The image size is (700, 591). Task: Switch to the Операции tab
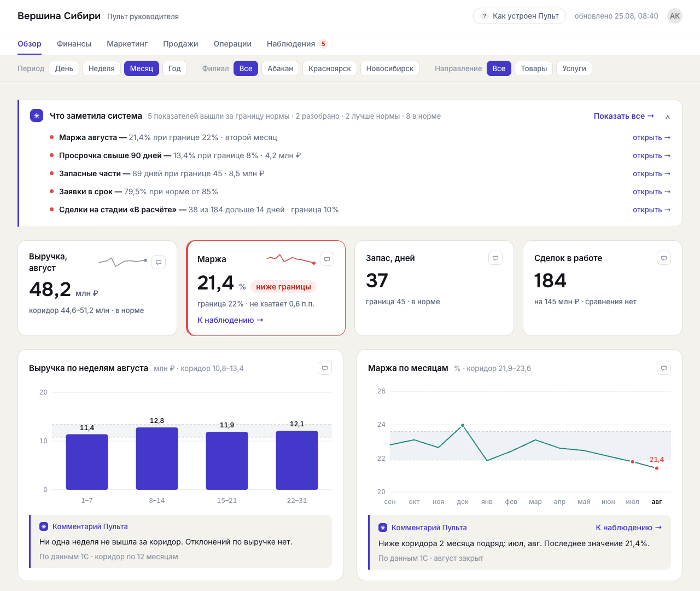(232, 44)
